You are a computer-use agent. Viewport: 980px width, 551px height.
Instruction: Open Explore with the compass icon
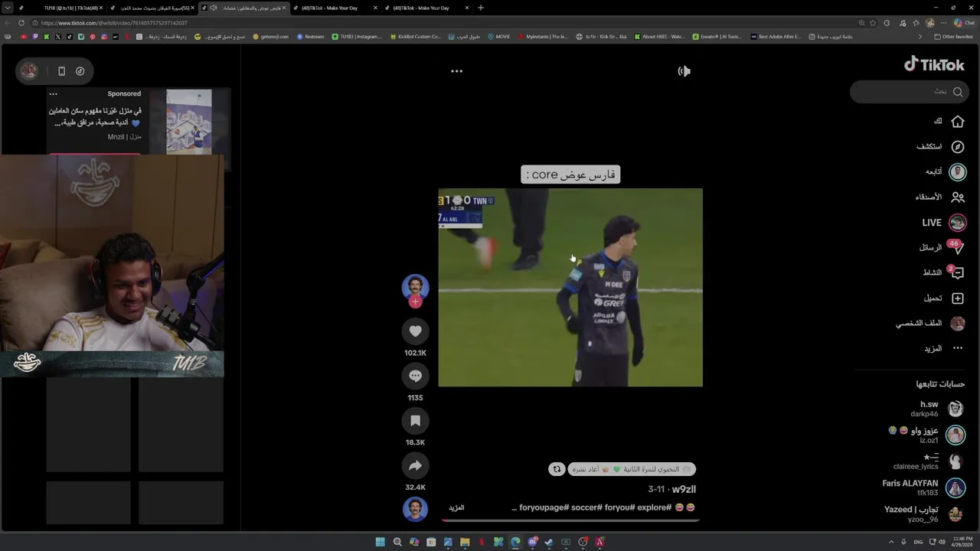click(958, 146)
